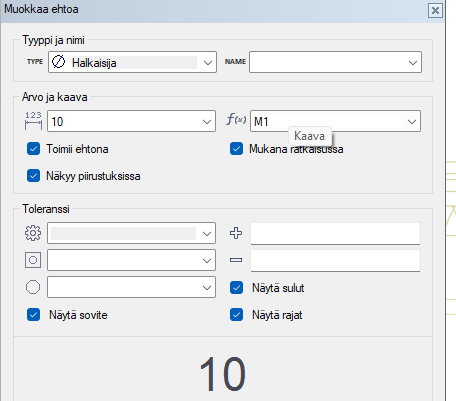Click the upper tolerance input field
This screenshot has height=401, width=456.
point(335,233)
